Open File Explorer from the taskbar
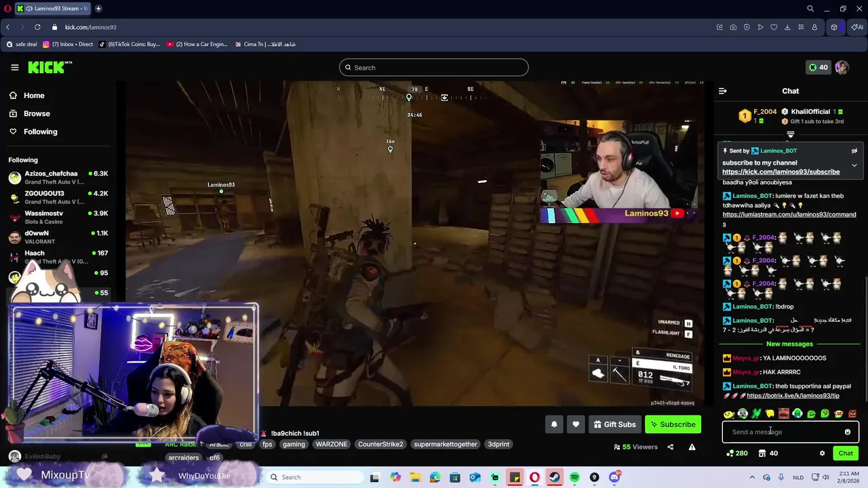This screenshot has width=868, height=488. point(415,477)
